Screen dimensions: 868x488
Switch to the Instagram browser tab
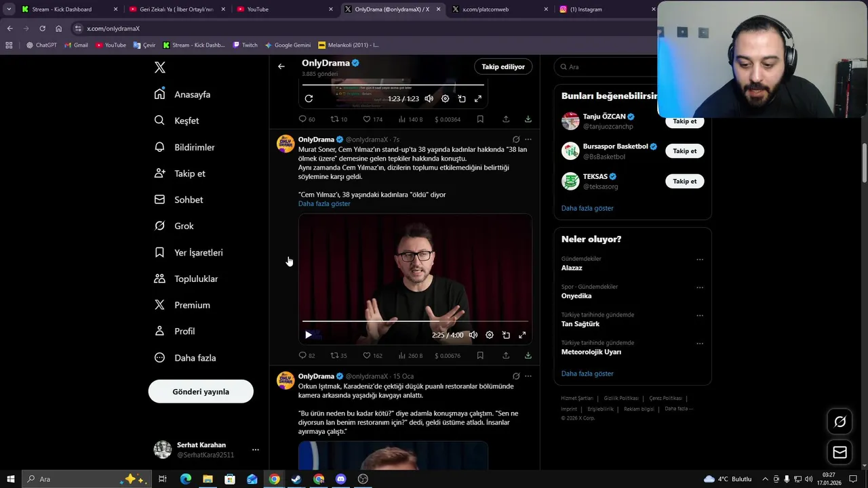(x=607, y=9)
